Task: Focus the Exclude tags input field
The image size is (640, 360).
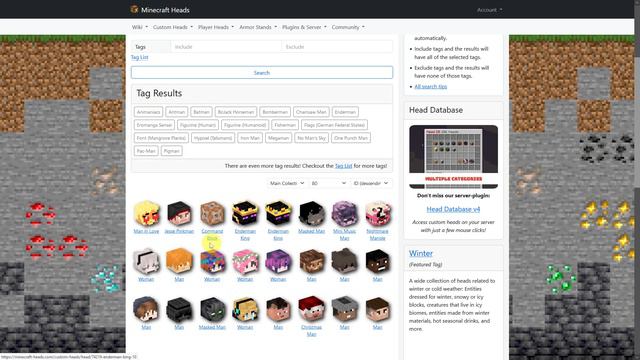Action: 337,47
